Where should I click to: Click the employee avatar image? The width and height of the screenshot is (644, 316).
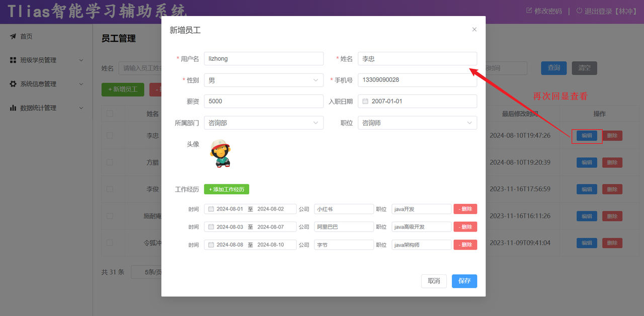pos(220,153)
